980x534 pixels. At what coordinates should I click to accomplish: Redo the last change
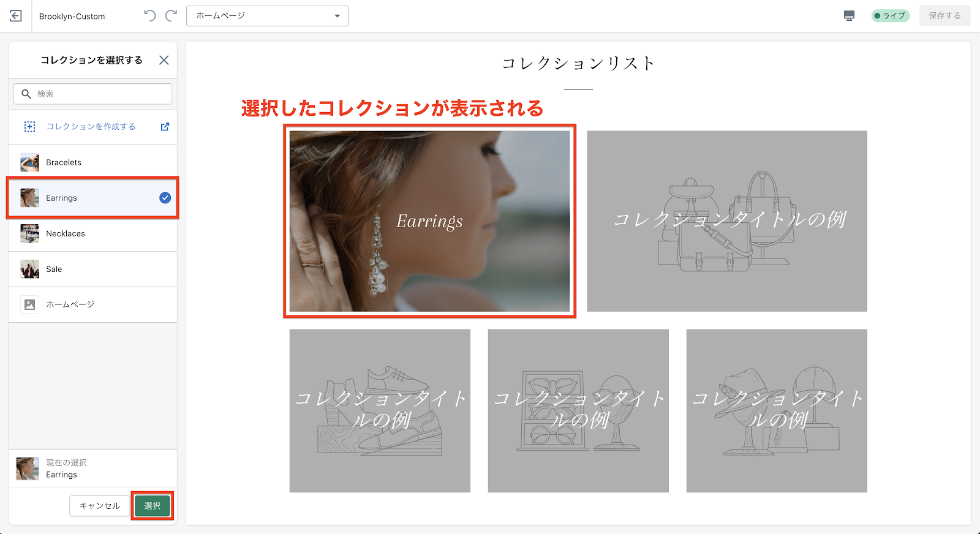[x=171, y=16]
